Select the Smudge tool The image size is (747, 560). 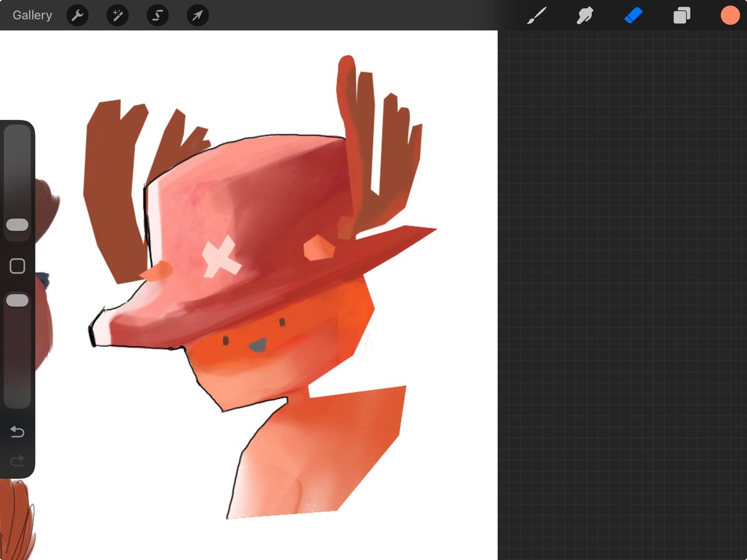(x=585, y=16)
